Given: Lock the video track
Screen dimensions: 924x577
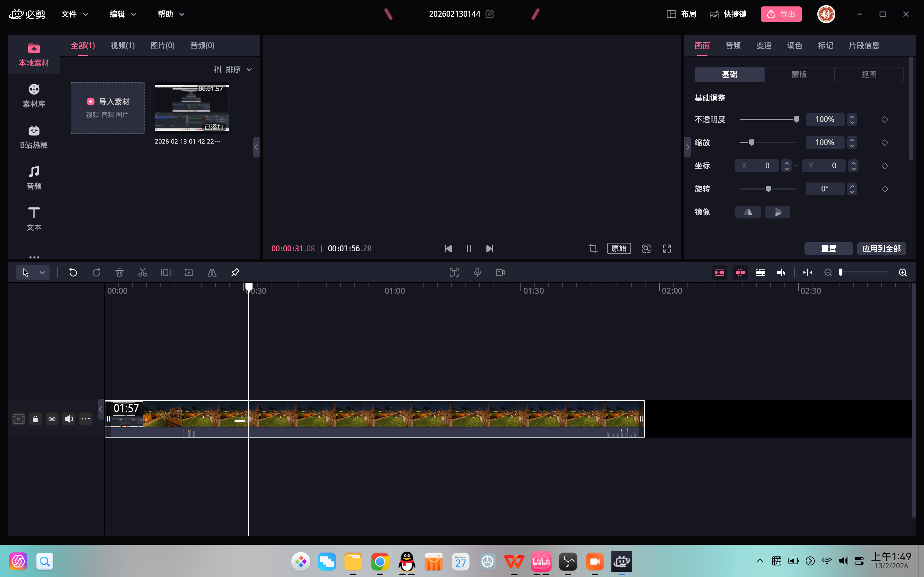Looking at the screenshot, I should [35, 419].
